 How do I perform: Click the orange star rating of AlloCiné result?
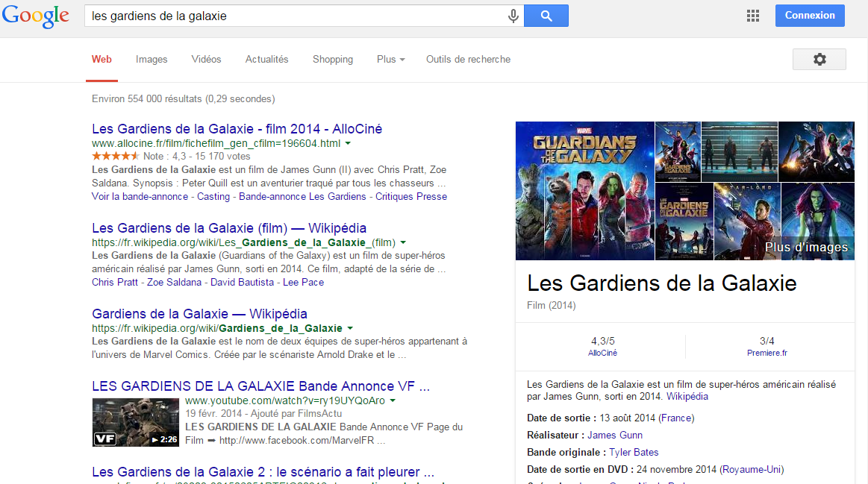pos(116,157)
